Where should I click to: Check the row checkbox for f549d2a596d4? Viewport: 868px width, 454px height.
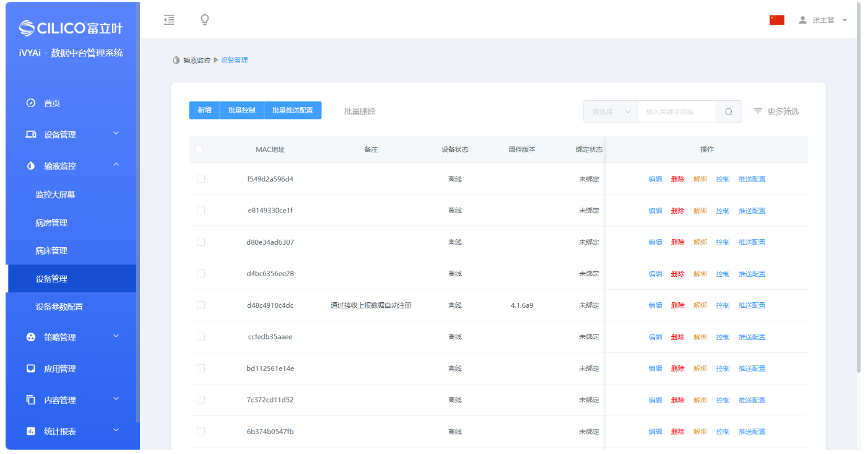pos(201,179)
